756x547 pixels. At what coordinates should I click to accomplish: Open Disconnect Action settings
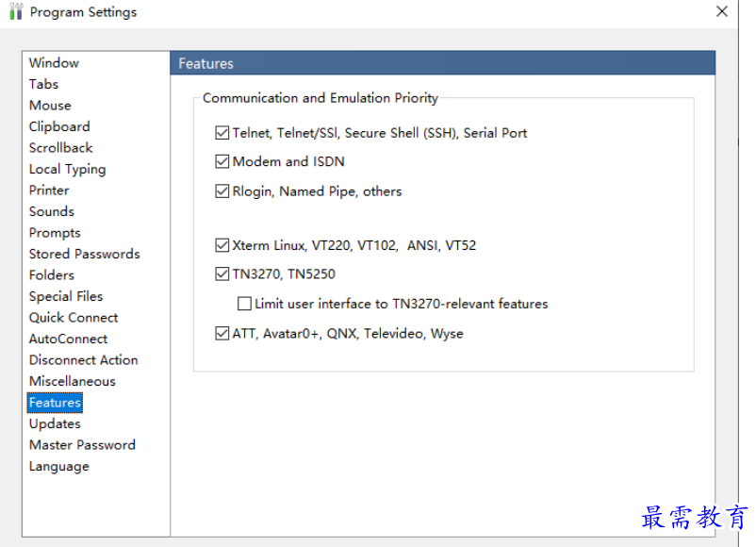click(x=83, y=360)
